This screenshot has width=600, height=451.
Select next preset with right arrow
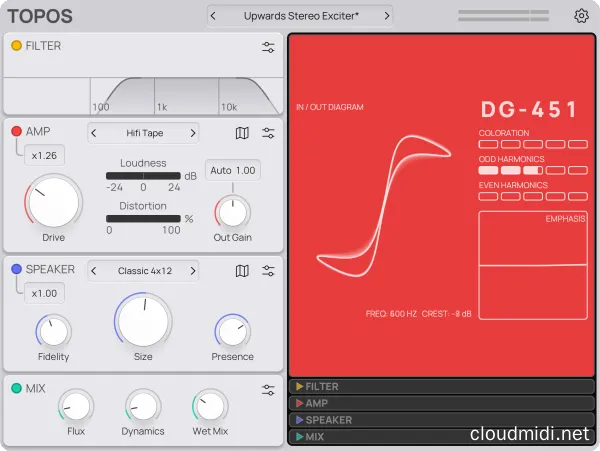385,16
